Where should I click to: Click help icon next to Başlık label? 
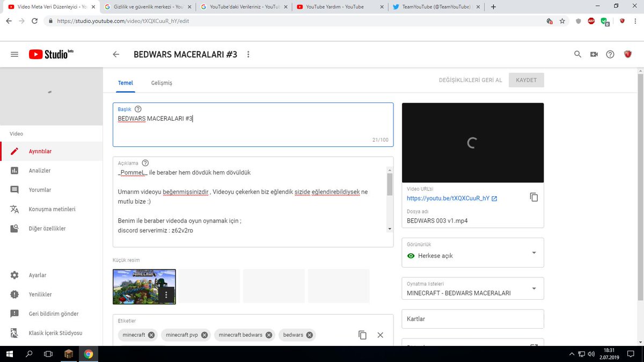coord(138,109)
